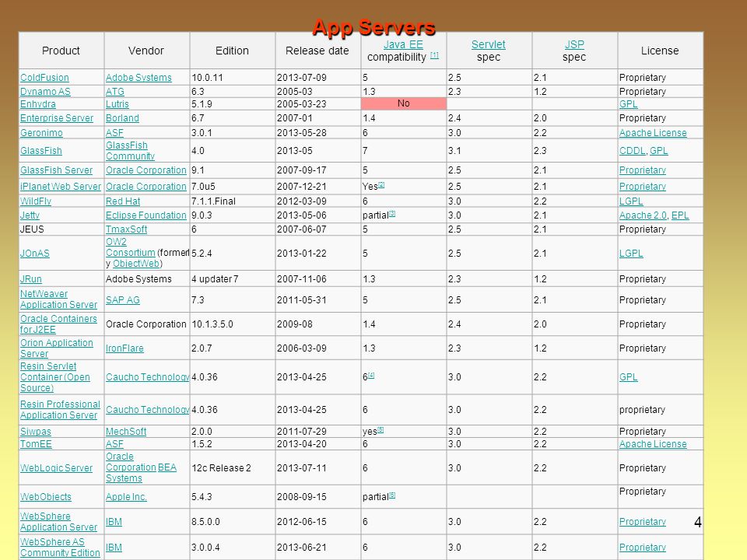Select release date '2013-07-09'

click(302, 78)
